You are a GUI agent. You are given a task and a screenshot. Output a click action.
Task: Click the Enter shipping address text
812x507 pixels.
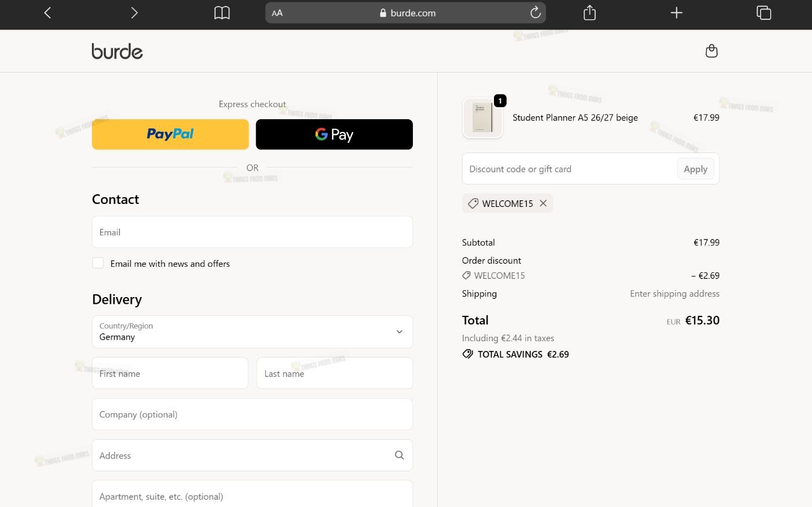click(x=675, y=293)
